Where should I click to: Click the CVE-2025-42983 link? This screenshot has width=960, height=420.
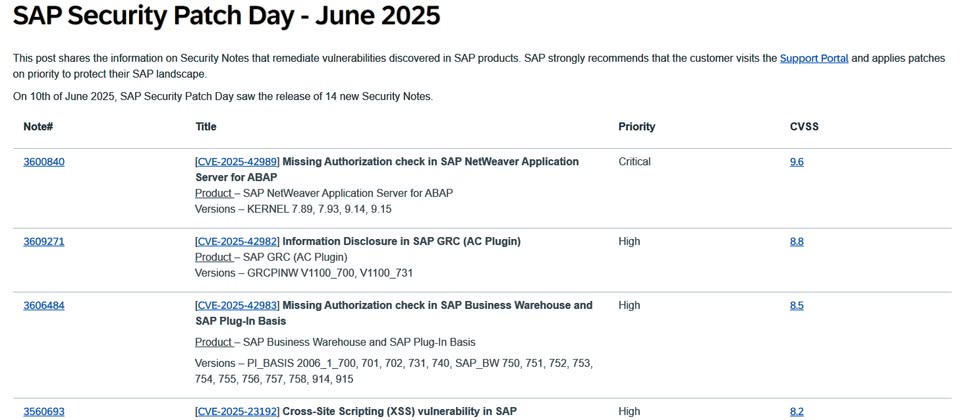(x=238, y=305)
